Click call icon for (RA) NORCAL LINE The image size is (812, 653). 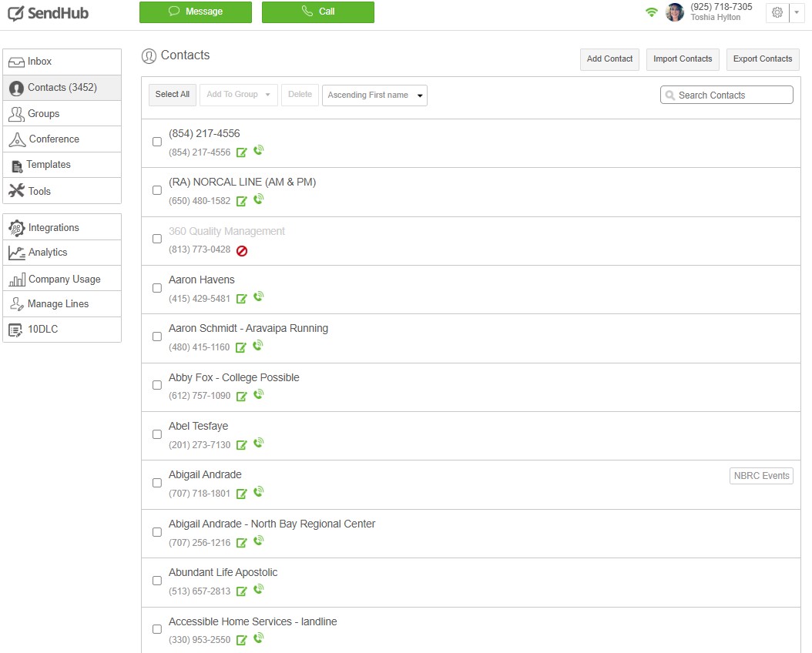tap(258, 199)
